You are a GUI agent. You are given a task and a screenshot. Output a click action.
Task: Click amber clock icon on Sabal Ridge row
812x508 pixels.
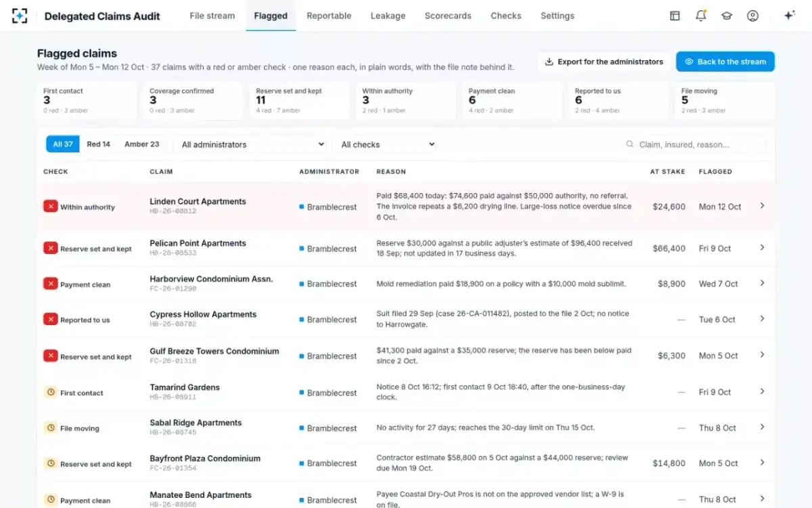point(50,428)
